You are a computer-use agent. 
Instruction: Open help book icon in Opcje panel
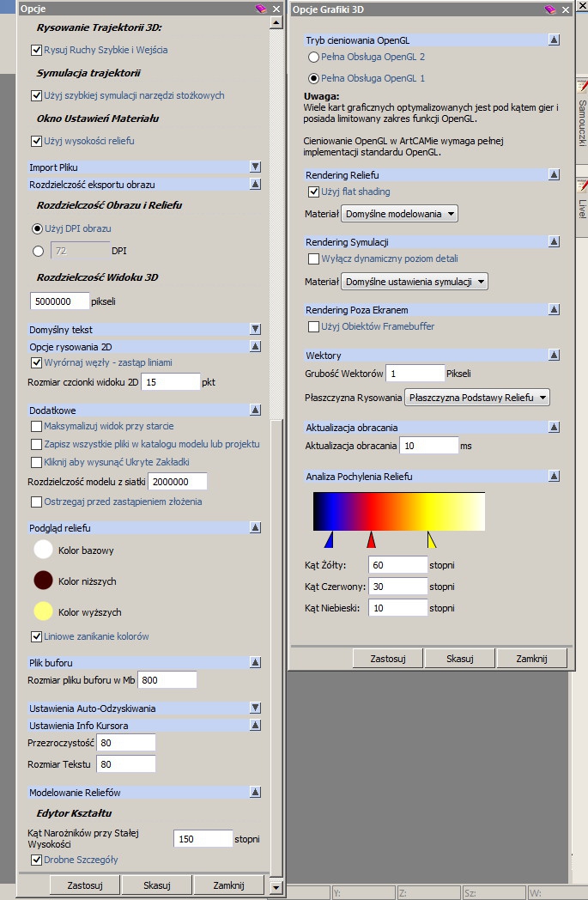pos(261,9)
